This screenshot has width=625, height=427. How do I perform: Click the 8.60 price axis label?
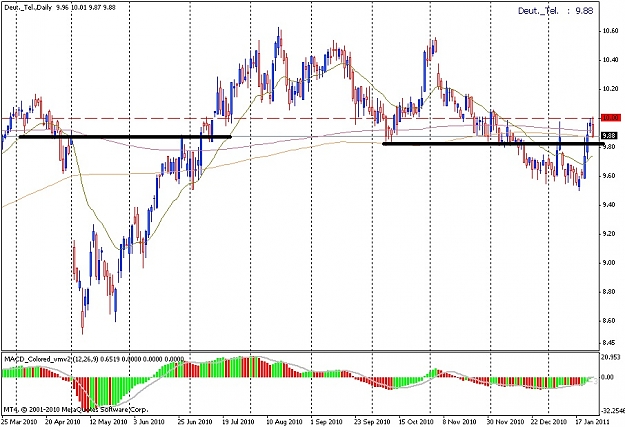[x=611, y=321]
